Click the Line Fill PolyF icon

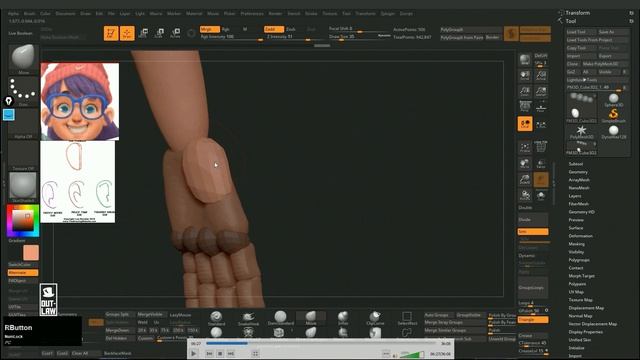541,146
